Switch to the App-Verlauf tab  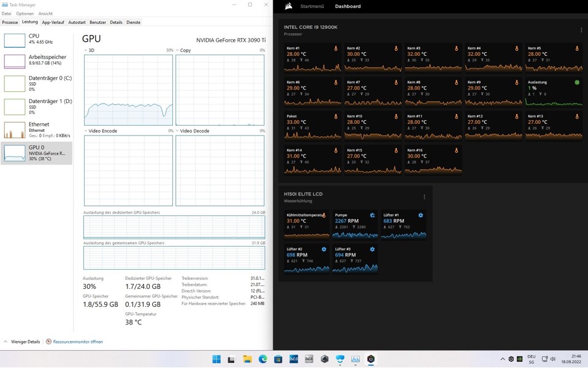click(x=53, y=23)
